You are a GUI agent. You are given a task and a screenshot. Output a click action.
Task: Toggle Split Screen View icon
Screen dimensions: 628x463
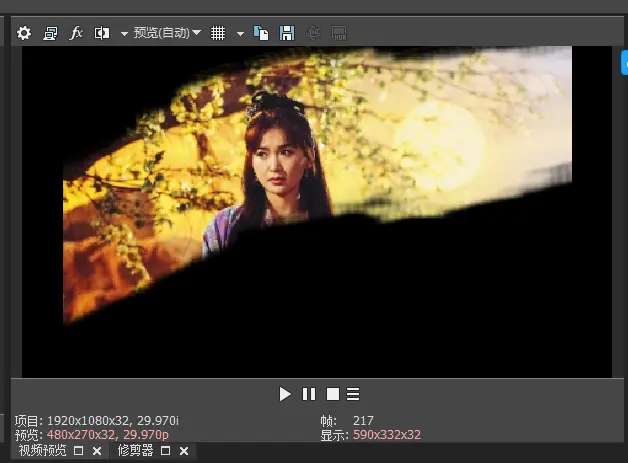(x=102, y=33)
